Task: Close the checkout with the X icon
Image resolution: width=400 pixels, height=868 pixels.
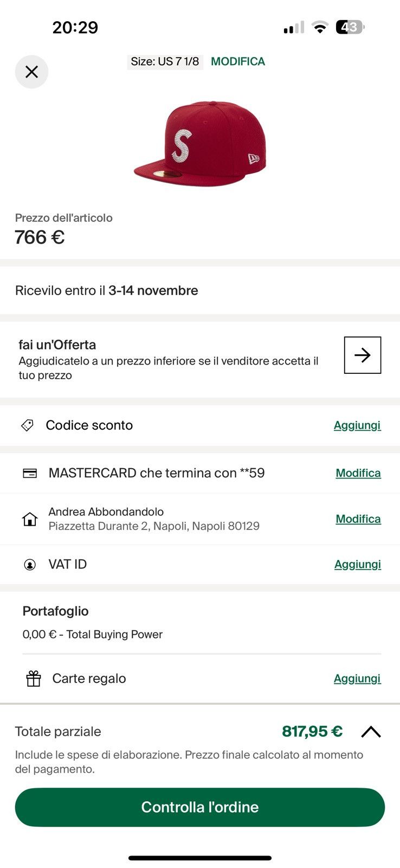Action: point(31,72)
